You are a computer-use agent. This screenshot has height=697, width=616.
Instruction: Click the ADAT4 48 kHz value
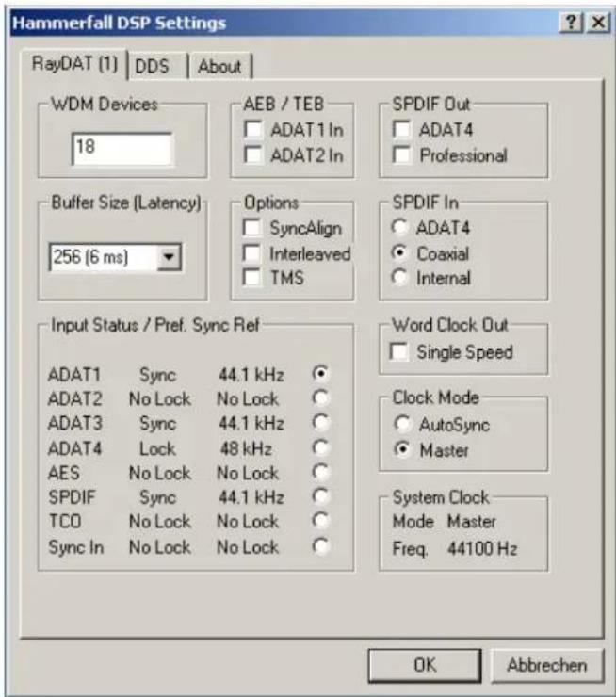click(246, 448)
